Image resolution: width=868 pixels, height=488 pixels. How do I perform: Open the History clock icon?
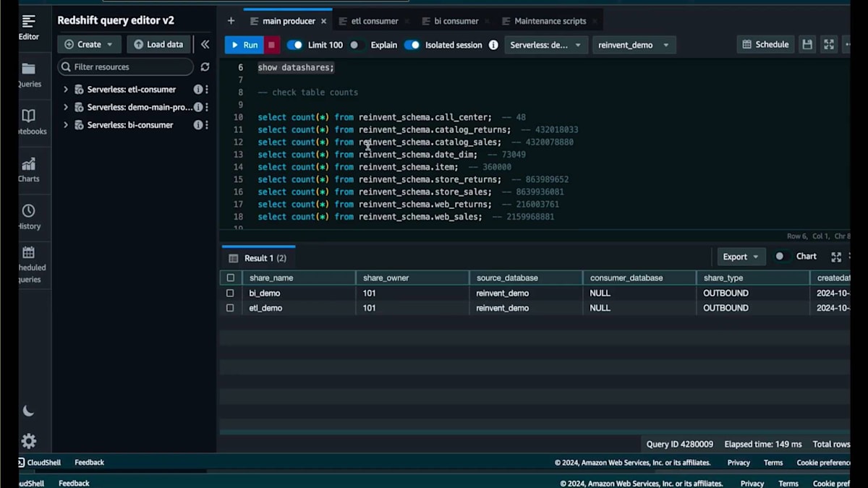coord(28,211)
